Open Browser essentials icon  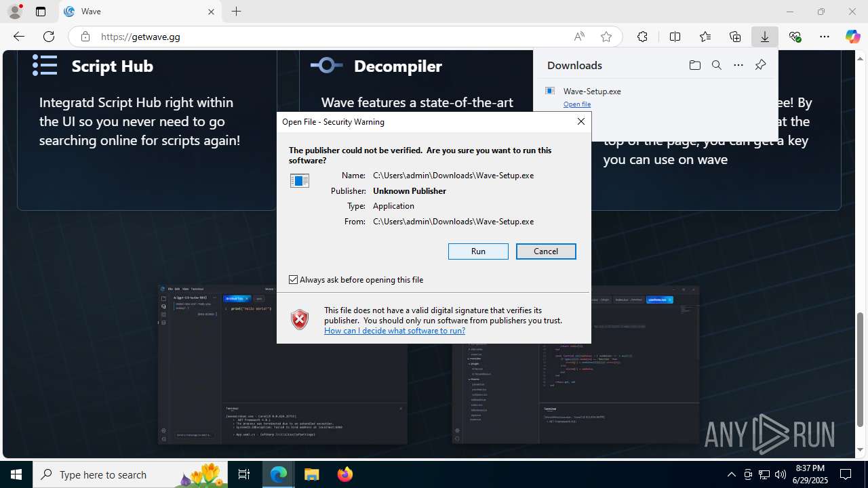[795, 37]
